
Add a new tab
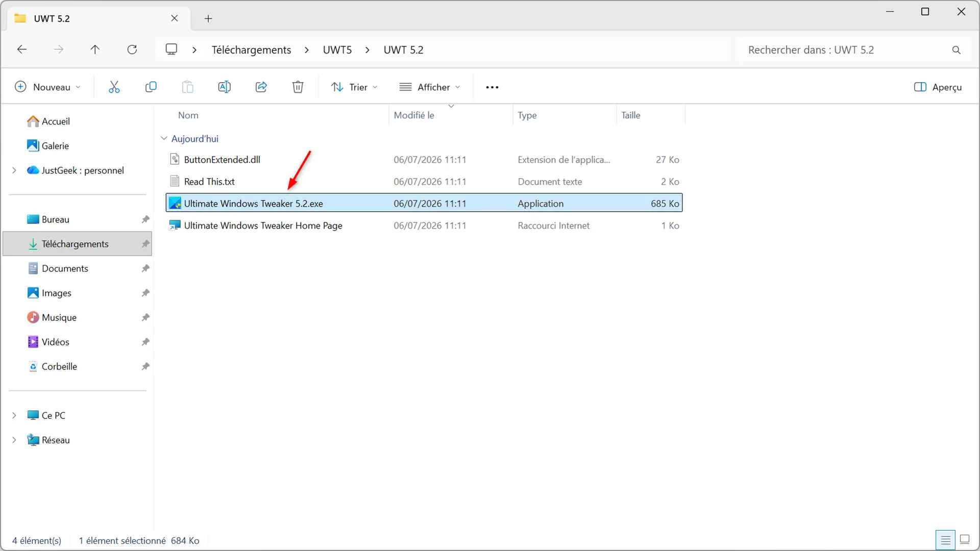tap(208, 19)
